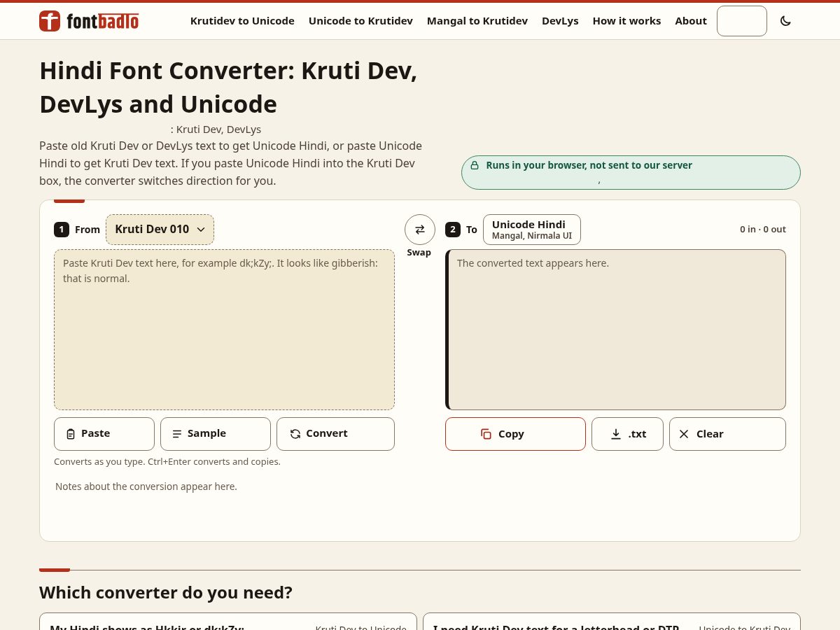Open the How it works page

pos(626,21)
